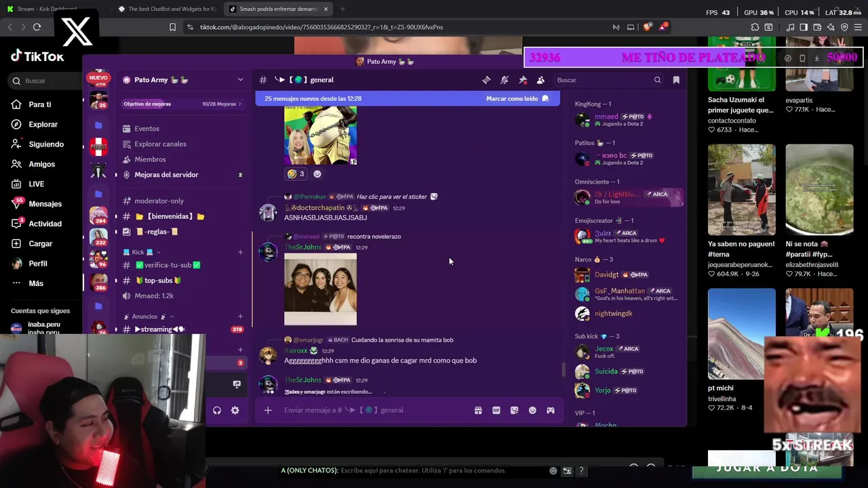
Task: Select -reglas- channel
Action: click(x=157, y=232)
